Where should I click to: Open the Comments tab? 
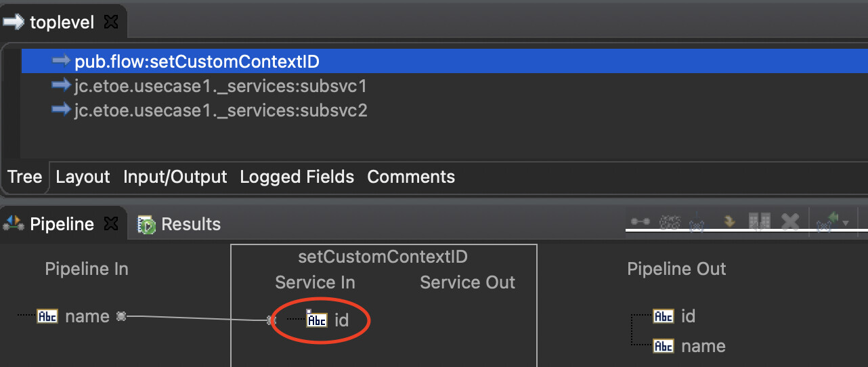pos(411,177)
